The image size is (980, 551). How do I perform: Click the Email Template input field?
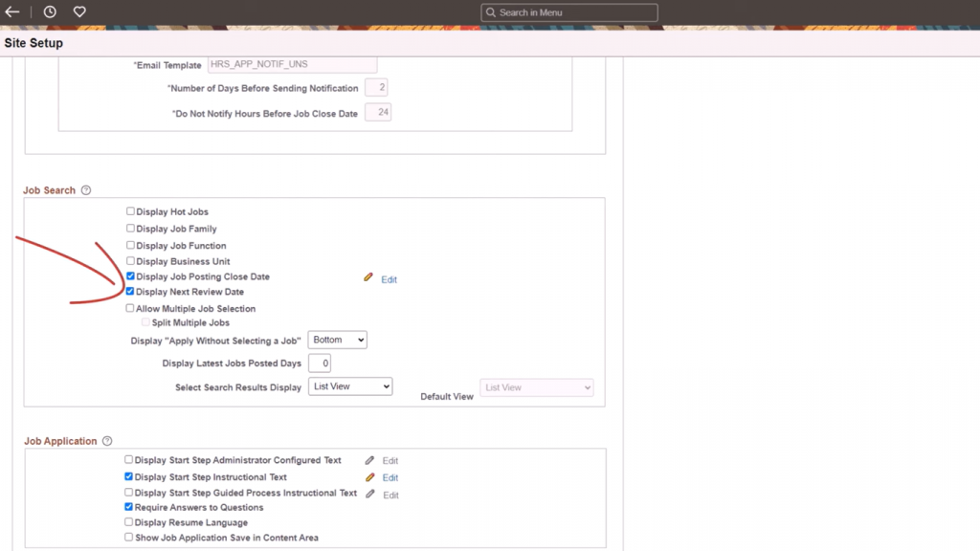click(x=292, y=65)
